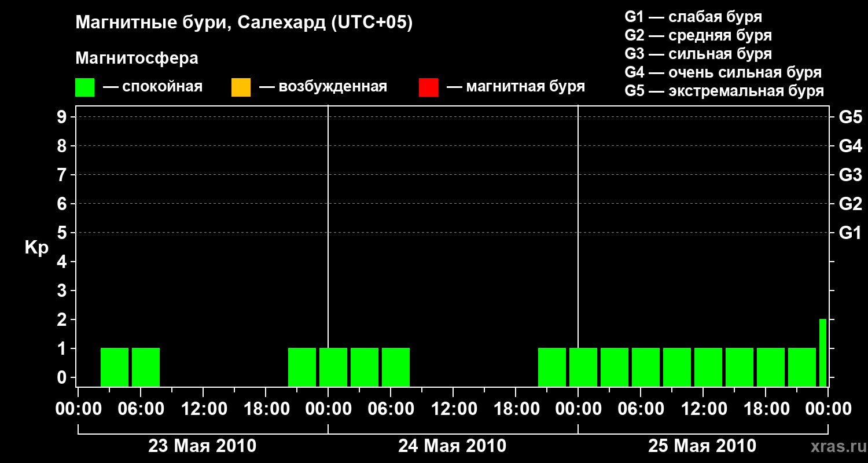Click the '— магнитная буря' legend label
Screen dimensions: 868x463
click(516, 87)
